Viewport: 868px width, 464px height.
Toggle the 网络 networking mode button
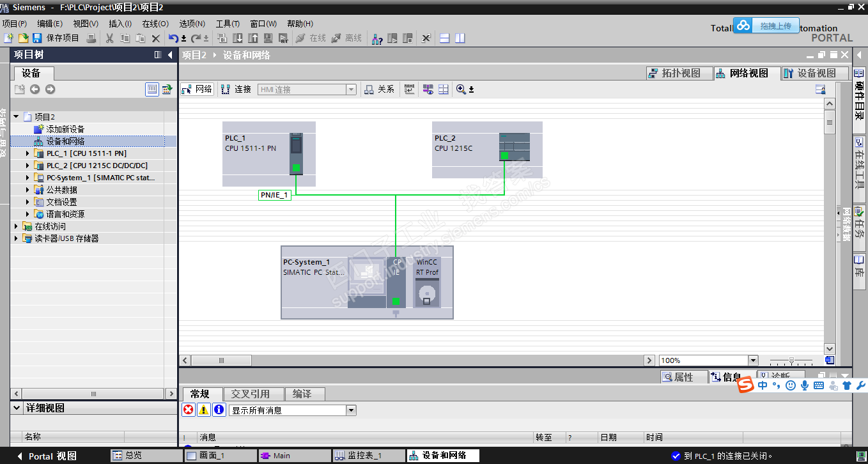(197, 89)
